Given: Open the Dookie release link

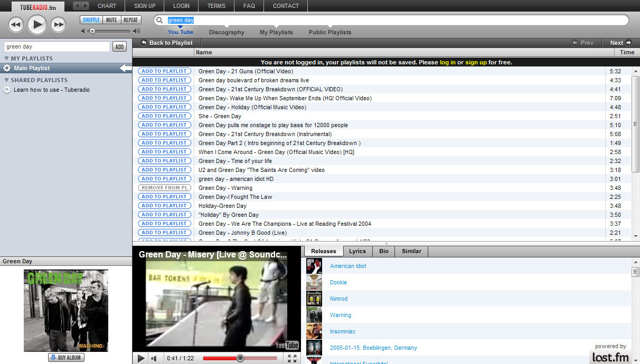Looking at the screenshot, I should click(x=338, y=282).
